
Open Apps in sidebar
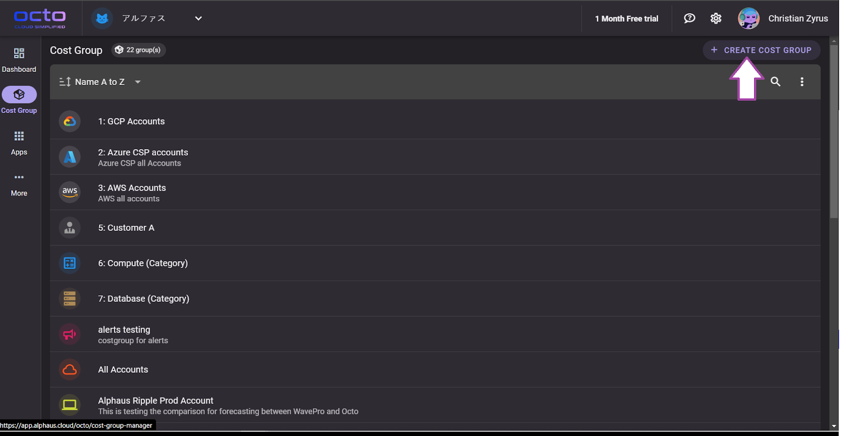pyautogui.click(x=19, y=143)
